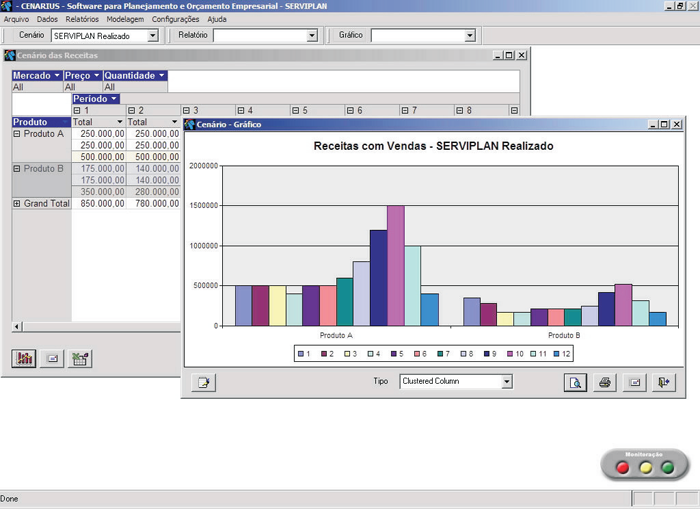Click the Produto A axis label in the chart
The image size is (700, 509).
(336, 335)
